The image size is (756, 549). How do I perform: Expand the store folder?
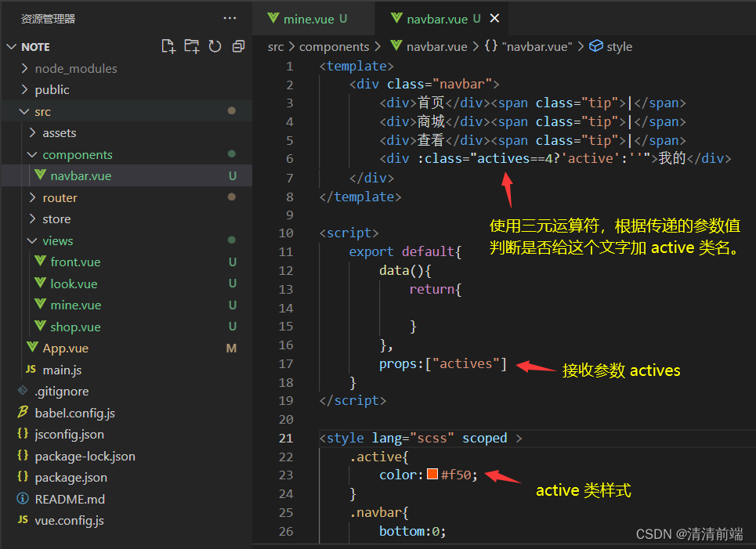coord(126,219)
